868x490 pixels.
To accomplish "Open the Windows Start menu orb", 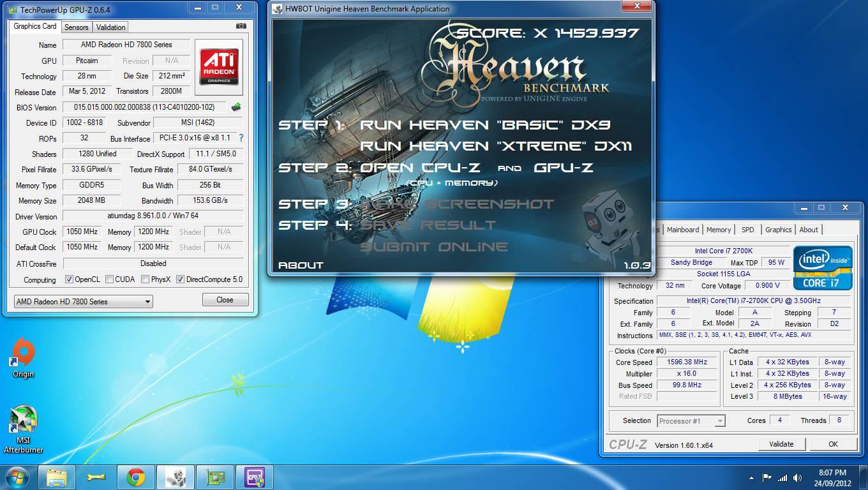I will (17, 477).
